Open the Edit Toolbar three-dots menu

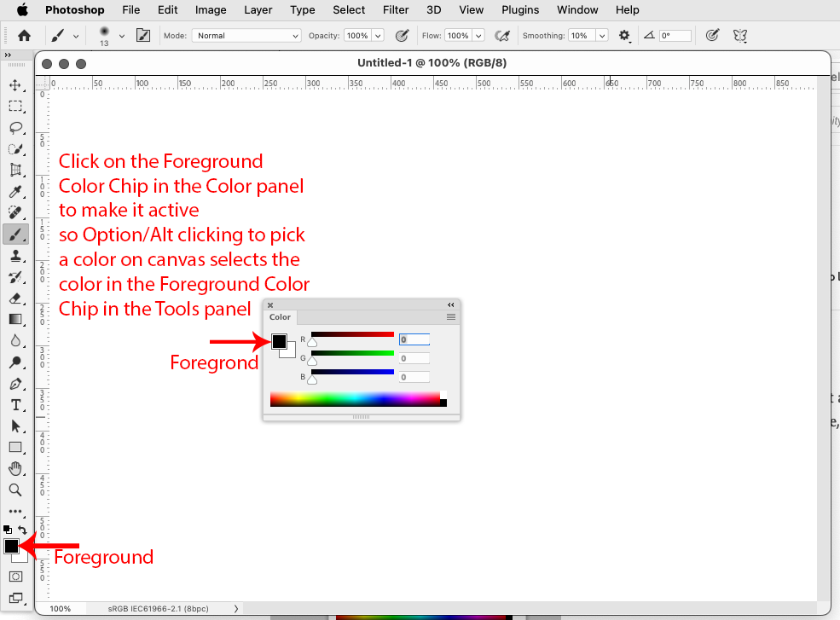click(x=15, y=511)
